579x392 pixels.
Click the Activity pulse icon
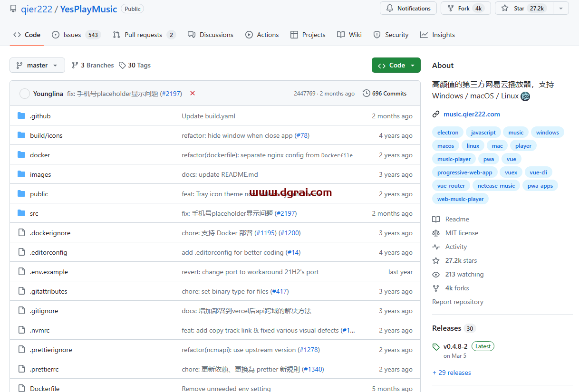[x=436, y=247]
